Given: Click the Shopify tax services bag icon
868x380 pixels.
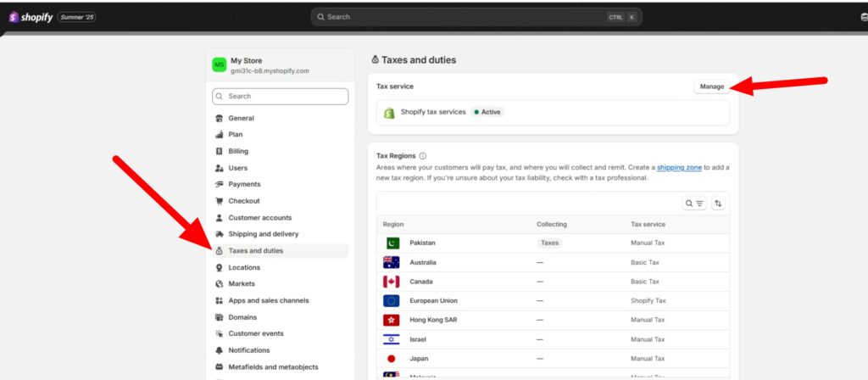Looking at the screenshot, I should pos(389,113).
